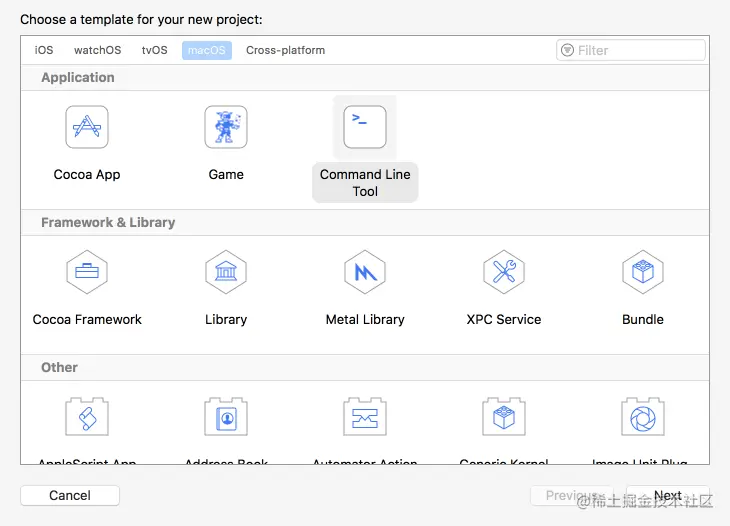The image size is (730, 526).
Task: Pick the XPC Service tools icon
Action: click(x=504, y=272)
